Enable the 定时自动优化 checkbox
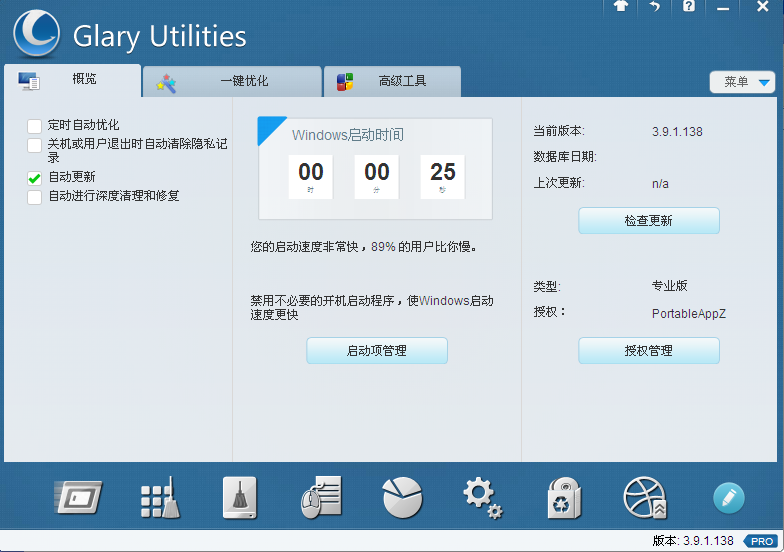 35,126
